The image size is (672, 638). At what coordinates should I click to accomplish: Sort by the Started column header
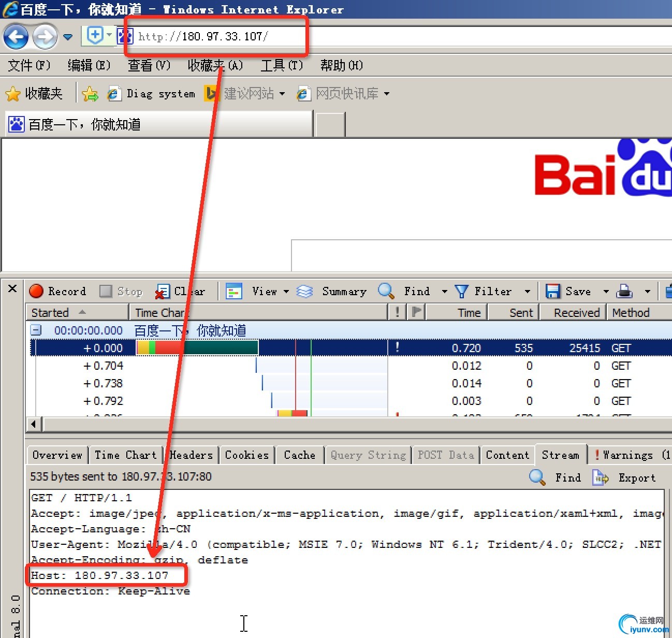[x=77, y=312]
